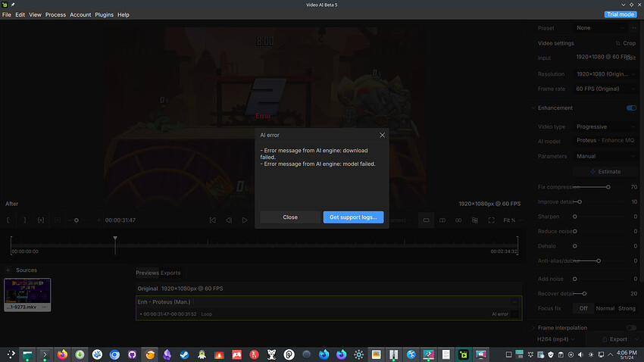The width and height of the screenshot is (644, 362).
Task: Step back one frame
Action: point(229,220)
